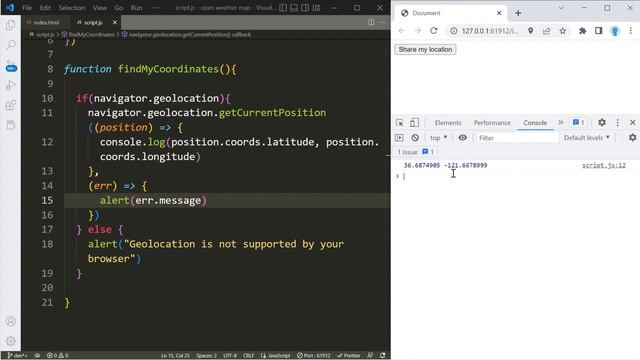The width and height of the screenshot is (640, 360).
Task: Open the Selection menu
Action: click(72, 8)
